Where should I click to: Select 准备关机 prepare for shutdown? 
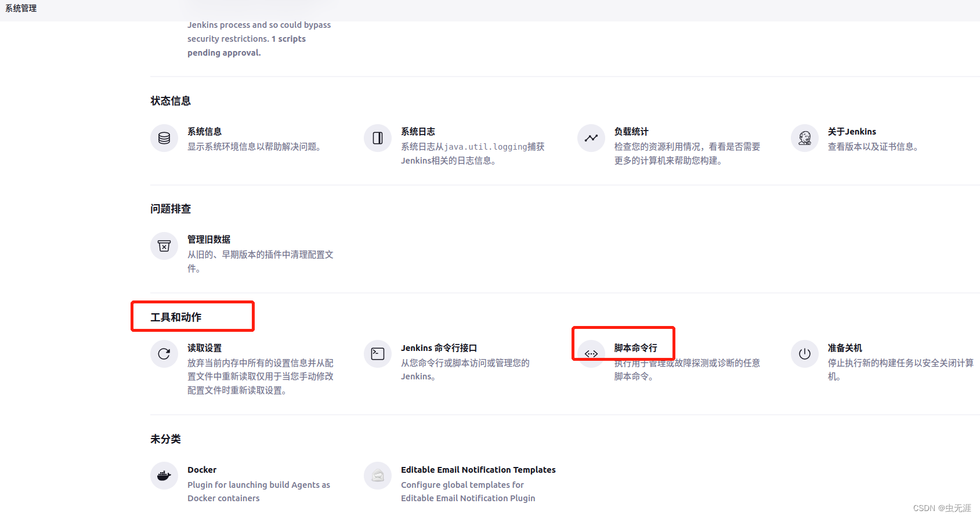pyautogui.click(x=845, y=348)
